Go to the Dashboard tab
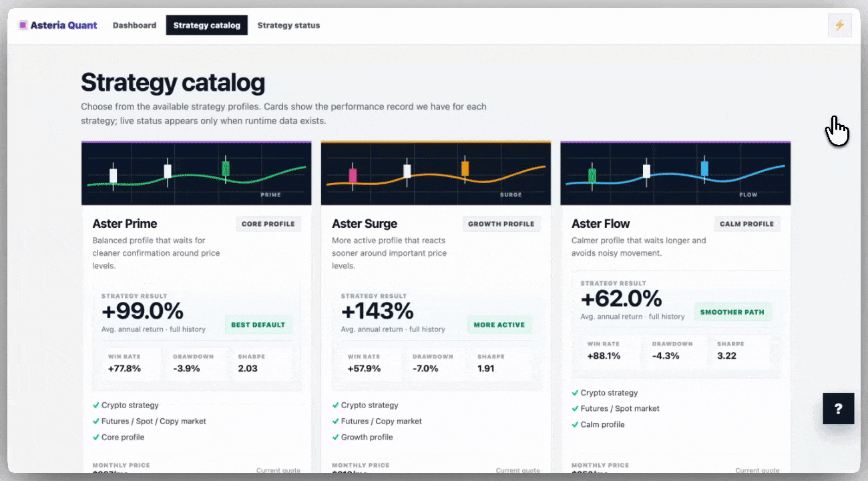This screenshot has width=868, height=481. [x=134, y=25]
